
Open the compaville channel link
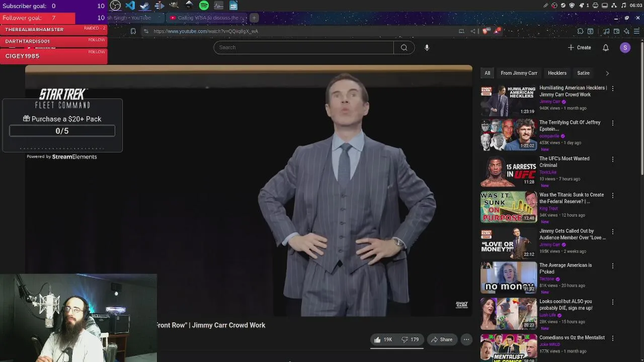(x=549, y=136)
